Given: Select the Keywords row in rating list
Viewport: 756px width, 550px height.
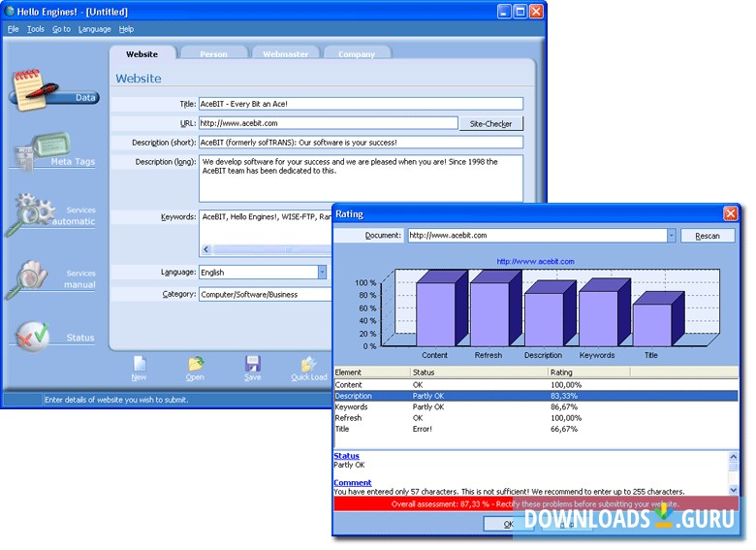Looking at the screenshot, I should 536,407.
